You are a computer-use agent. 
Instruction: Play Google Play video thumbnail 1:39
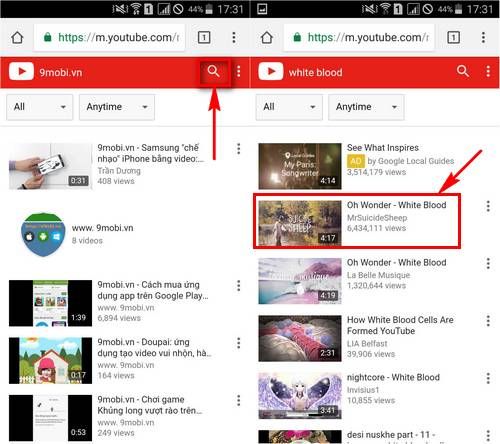[50, 303]
